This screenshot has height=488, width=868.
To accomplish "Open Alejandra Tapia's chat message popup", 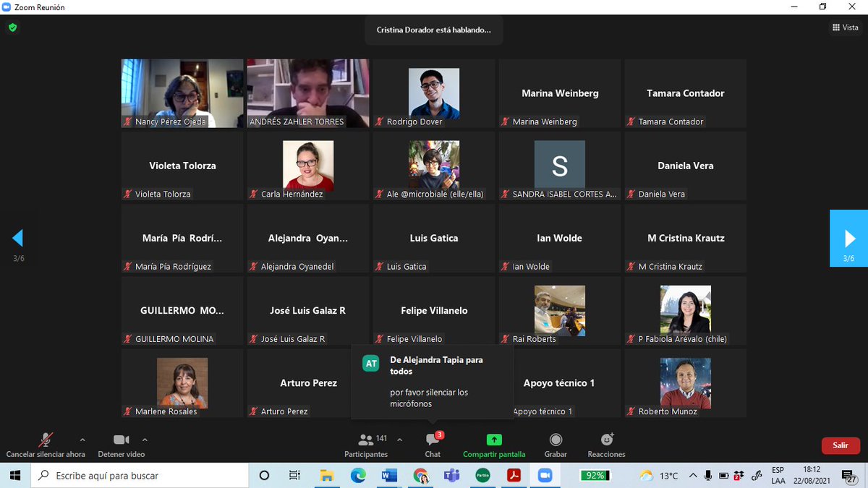I will click(432, 383).
